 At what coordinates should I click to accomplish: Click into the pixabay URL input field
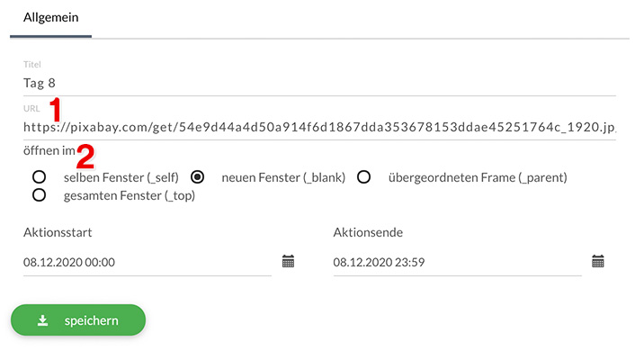pyautogui.click(x=319, y=128)
